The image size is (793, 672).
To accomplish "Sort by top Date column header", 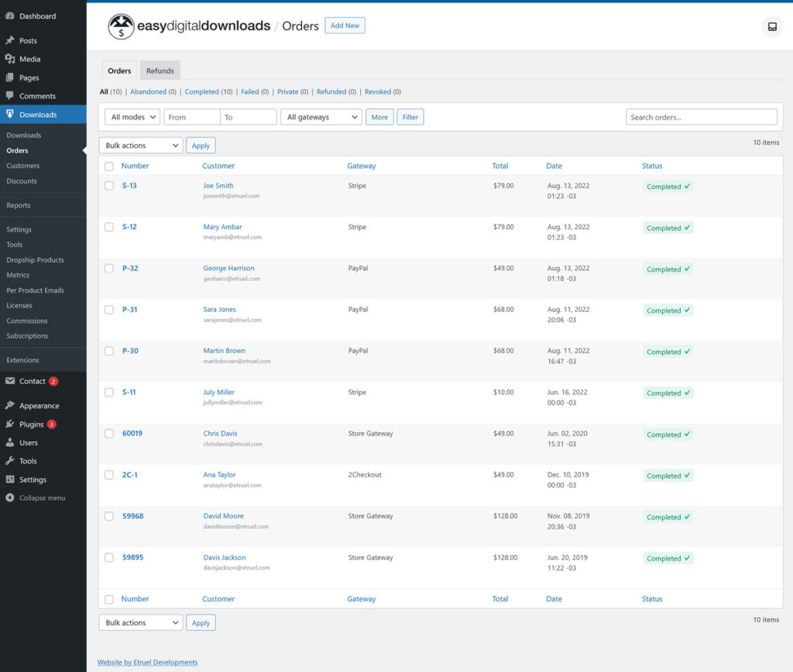I will [x=554, y=166].
